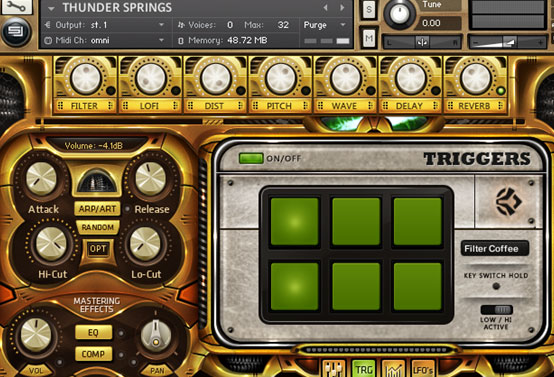Open the mixer faders tab icon
Screen dimensions: 554x377
[x=333, y=369]
